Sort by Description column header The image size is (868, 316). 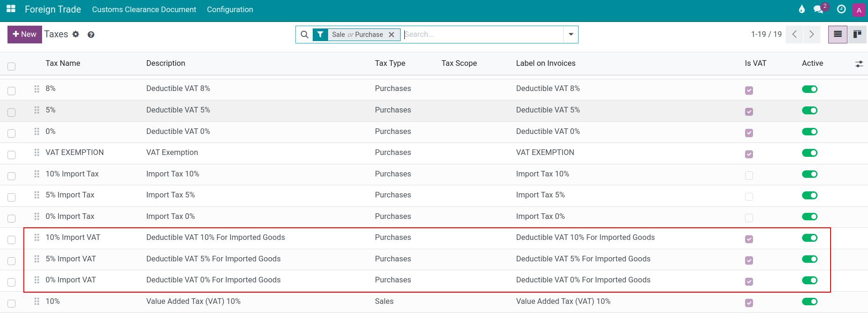coord(165,63)
